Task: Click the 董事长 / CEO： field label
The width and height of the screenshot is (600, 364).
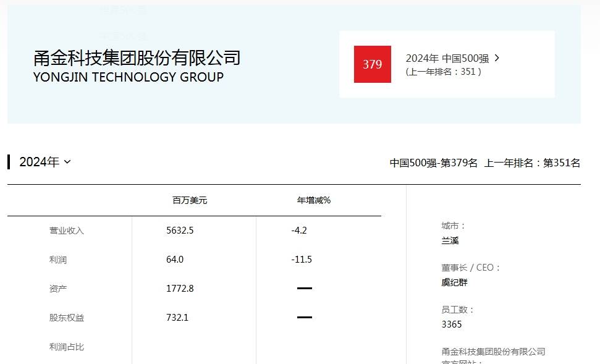Action: (471, 268)
